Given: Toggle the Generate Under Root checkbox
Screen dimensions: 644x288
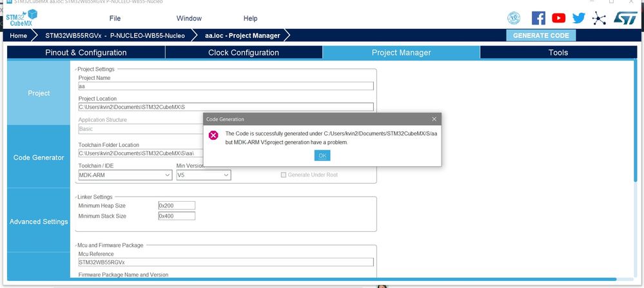Looking at the screenshot, I should pyautogui.click(x=284, y=175).
